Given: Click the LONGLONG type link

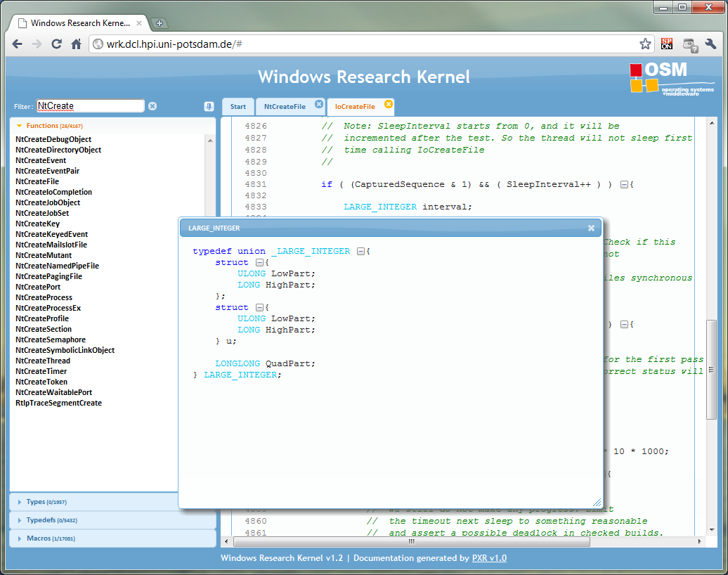Looking at the screenshot, I should pyautogui.click(x=238, y=363).
